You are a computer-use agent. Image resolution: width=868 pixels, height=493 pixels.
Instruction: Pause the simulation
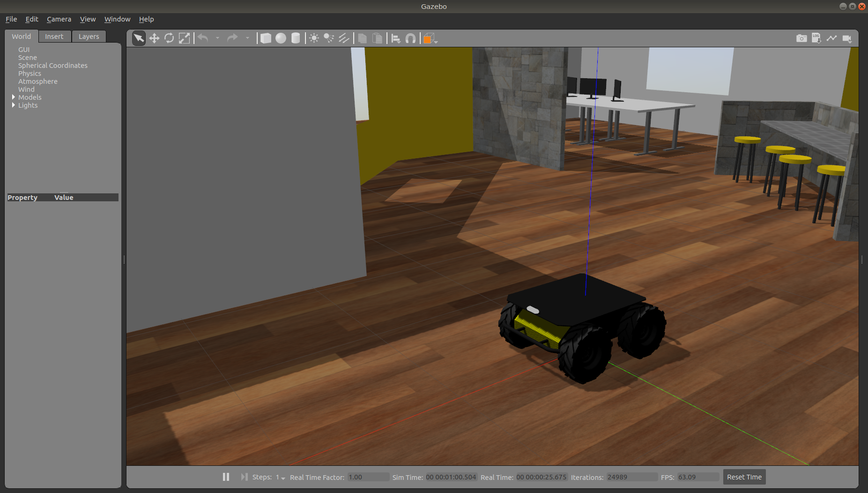tap(226, 477)
